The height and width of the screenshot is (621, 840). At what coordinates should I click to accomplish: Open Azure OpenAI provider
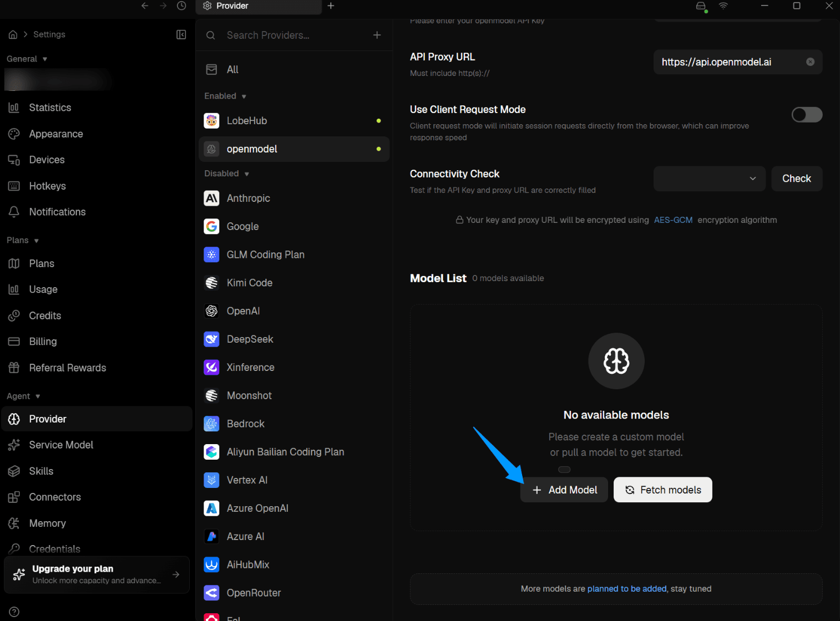pyautogui.click(x=294, y=508)
